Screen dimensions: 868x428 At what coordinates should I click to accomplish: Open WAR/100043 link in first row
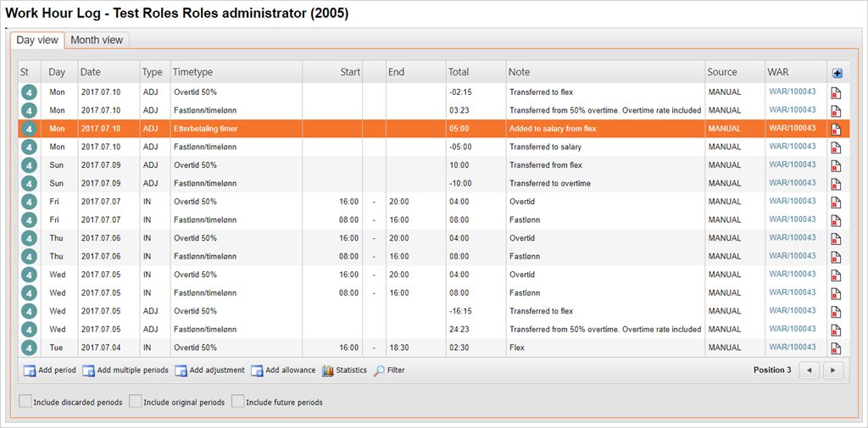point(792,92)
